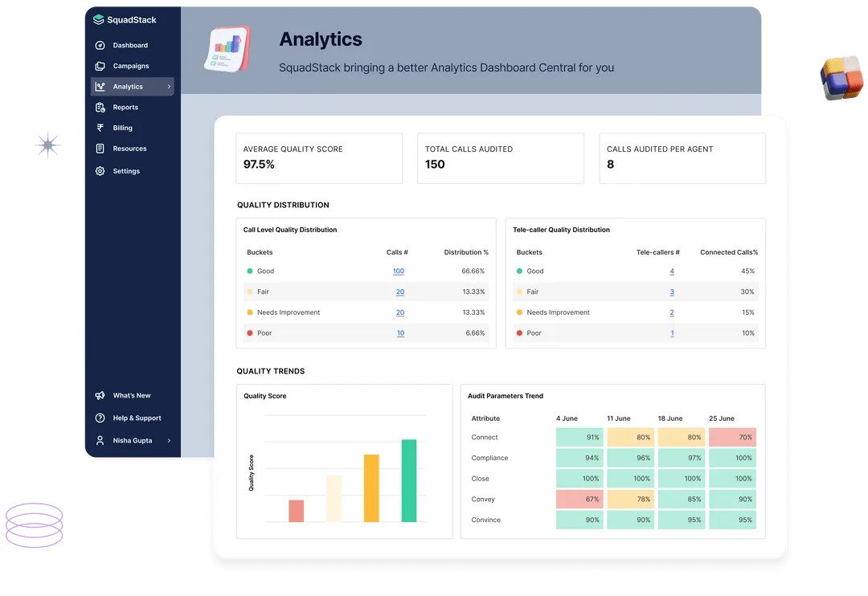Click the 45% connected calls value
Screen dimensions: 868x596
(x=748, y=271)
